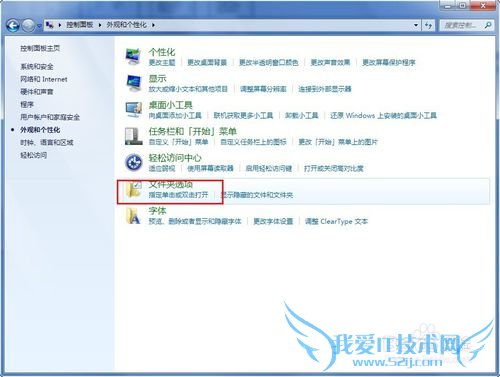Screen dimensions: 500x377
Task: Click the Forward navigation arrow button
Action: 28,25
